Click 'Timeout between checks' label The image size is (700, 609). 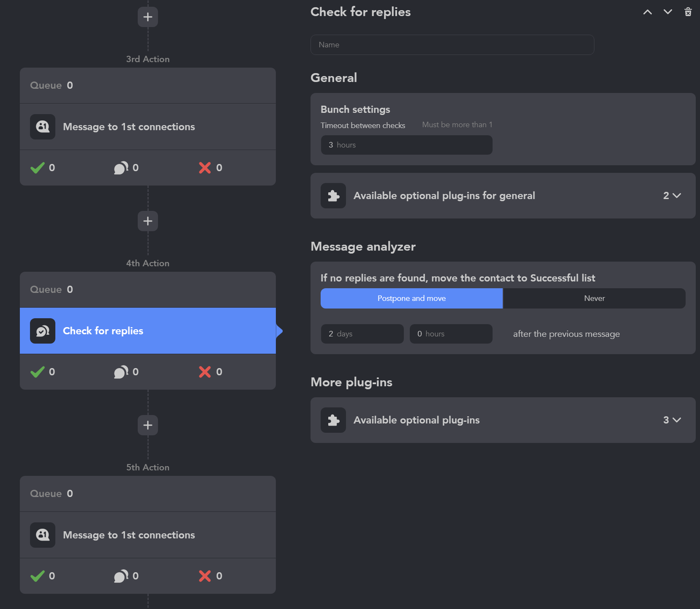click(363, 126)
